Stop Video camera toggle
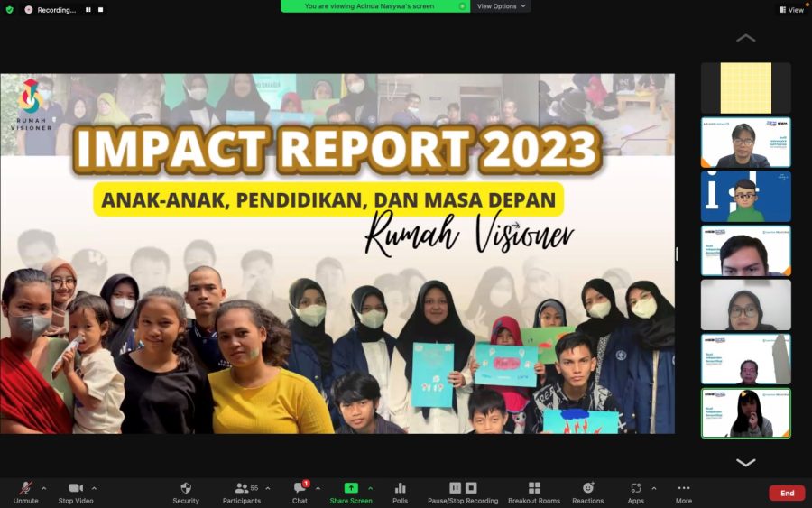This screenshot has width=812, height=508. [x=76, y=493]
